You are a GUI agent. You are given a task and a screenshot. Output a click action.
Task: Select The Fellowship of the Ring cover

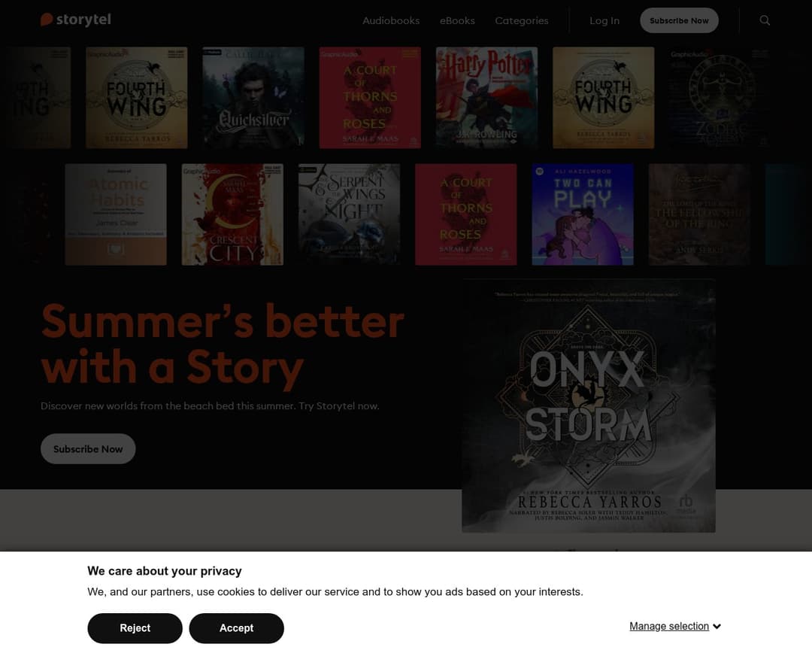[x=699, y=214]
